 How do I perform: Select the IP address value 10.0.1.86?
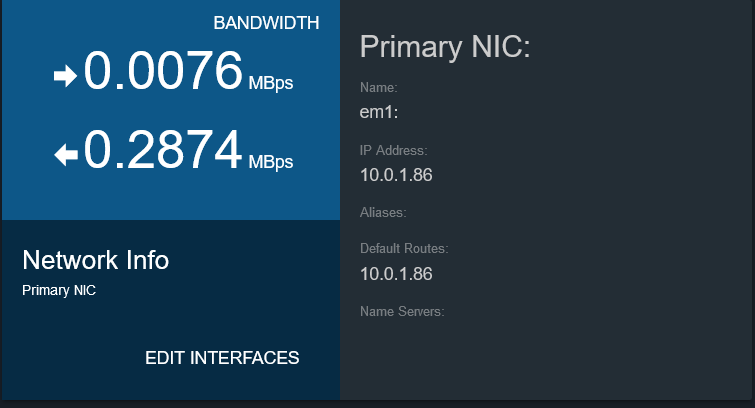pyautogui.click(x=396, y=175)
